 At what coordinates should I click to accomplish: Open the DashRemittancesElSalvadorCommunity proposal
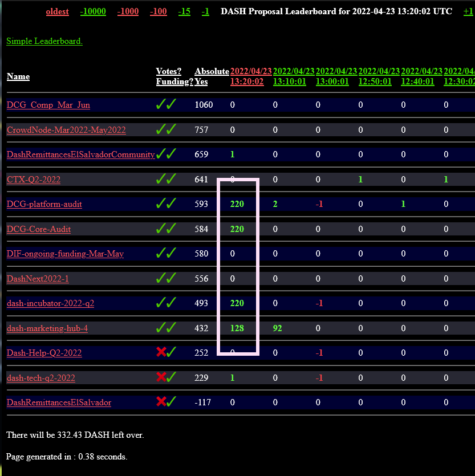point(81,154)
